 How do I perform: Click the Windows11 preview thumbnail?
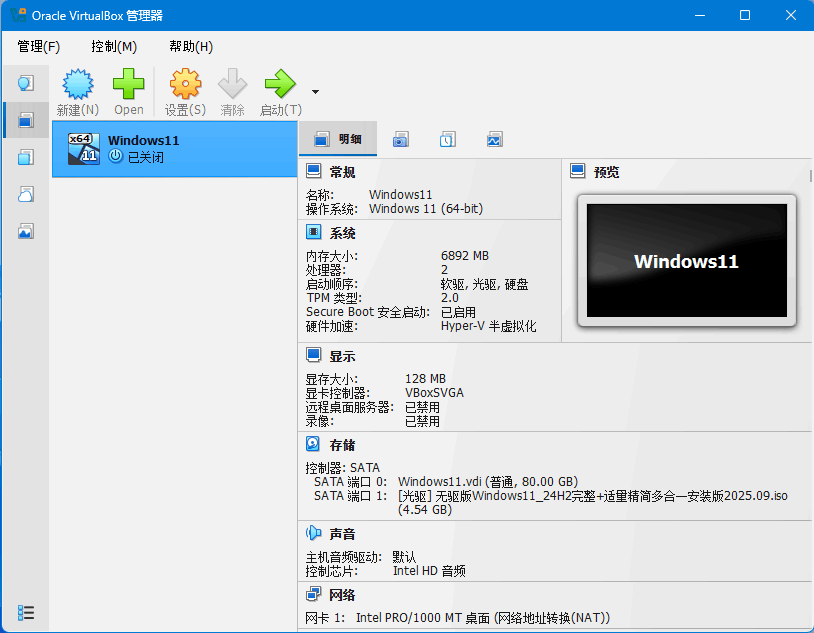[x=686, y=261]
